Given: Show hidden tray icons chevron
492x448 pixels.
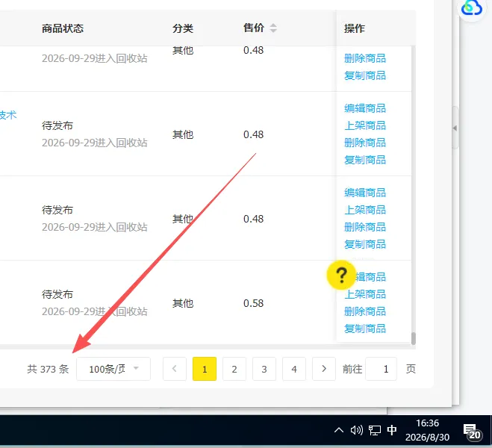Looking at the screenshot, I should click(x=339, y=430).
